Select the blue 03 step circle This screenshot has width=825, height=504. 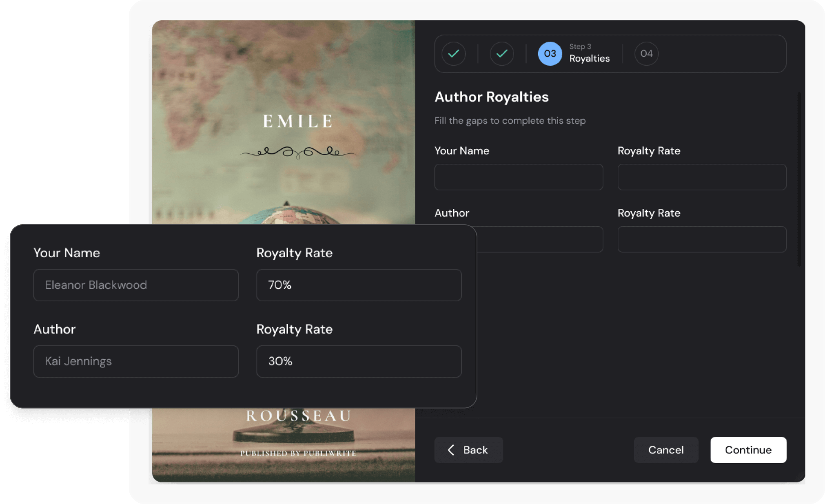tap(550, 53)
